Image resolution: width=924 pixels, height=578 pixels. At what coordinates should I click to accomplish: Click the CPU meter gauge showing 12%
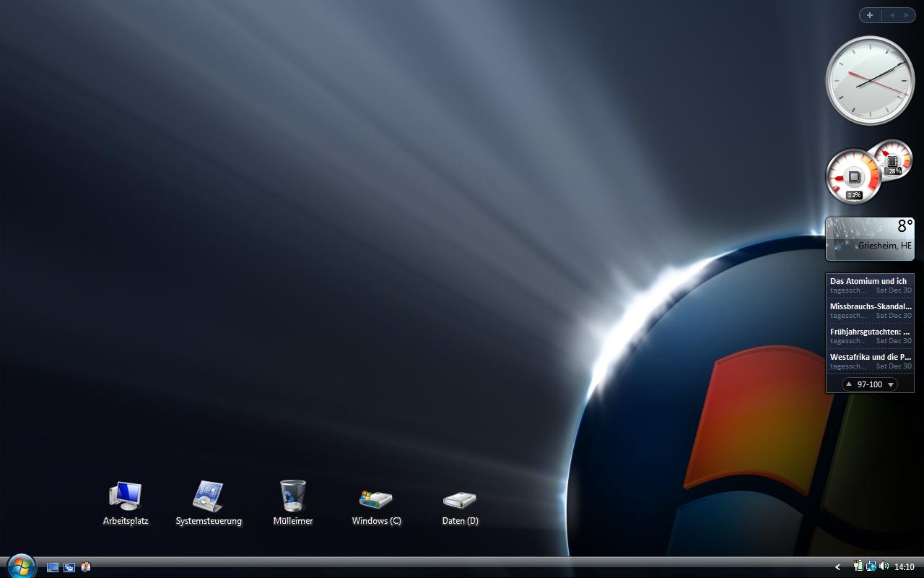click(853, 177)
